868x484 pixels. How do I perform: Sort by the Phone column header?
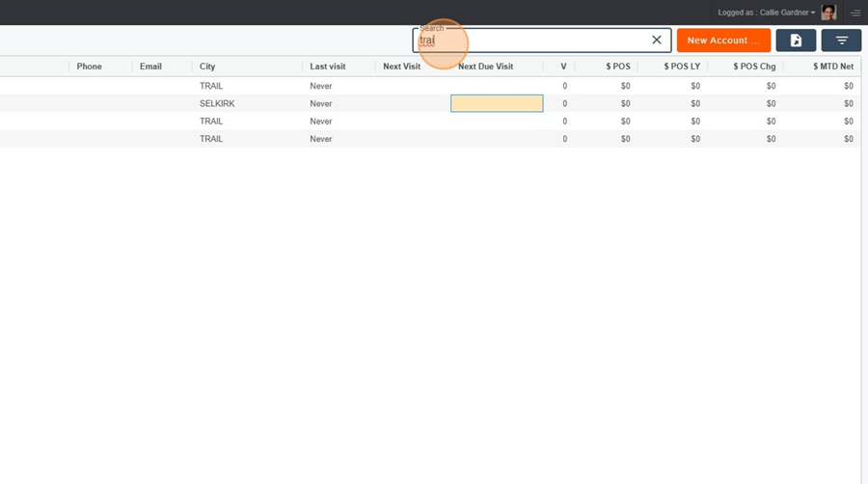click(89, 67)
